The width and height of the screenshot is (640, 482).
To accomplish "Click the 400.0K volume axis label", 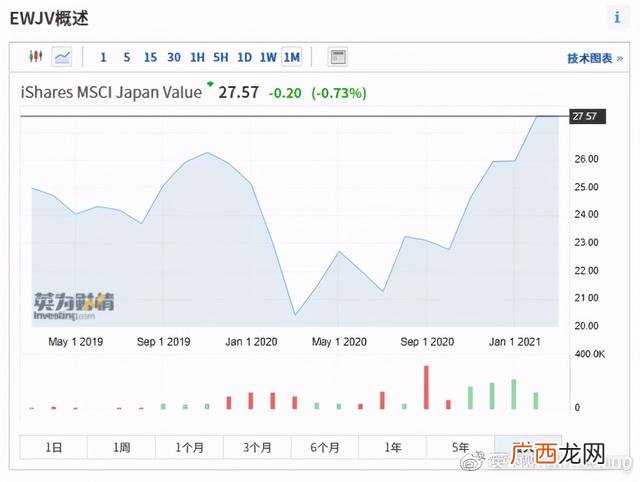I will pos(589,354).
